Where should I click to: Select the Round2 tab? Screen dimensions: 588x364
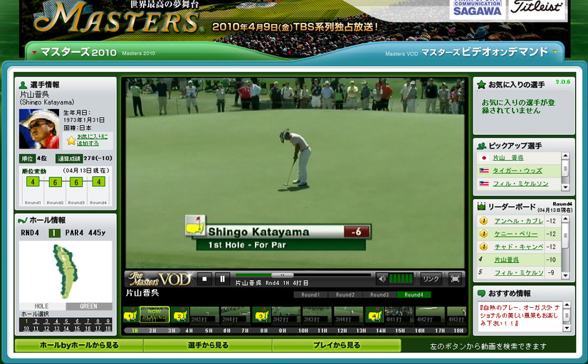coord(345,295)
